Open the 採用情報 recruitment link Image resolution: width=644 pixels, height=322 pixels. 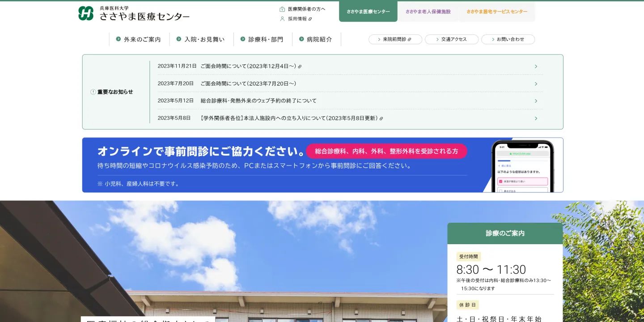click(297, 19)
